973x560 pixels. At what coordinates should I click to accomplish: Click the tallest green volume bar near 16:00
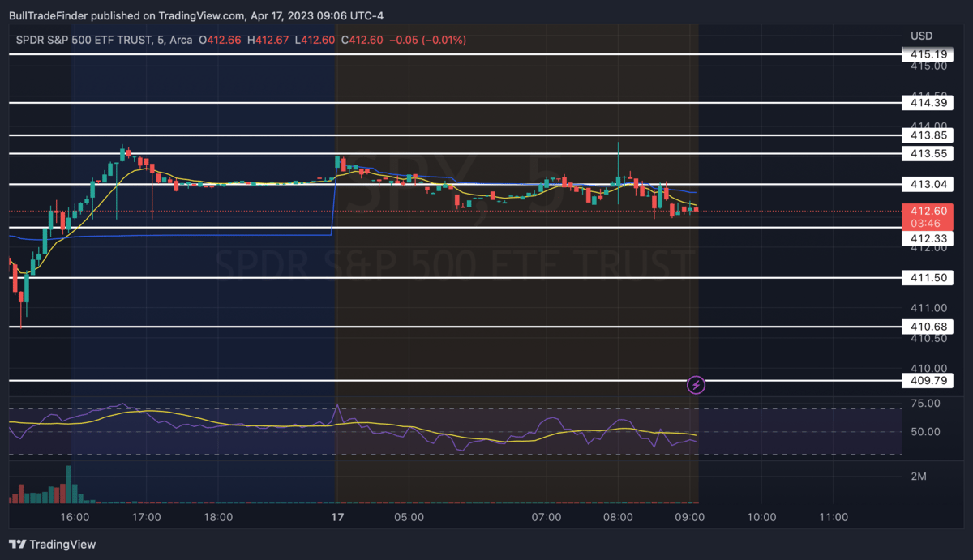point(69,485)
